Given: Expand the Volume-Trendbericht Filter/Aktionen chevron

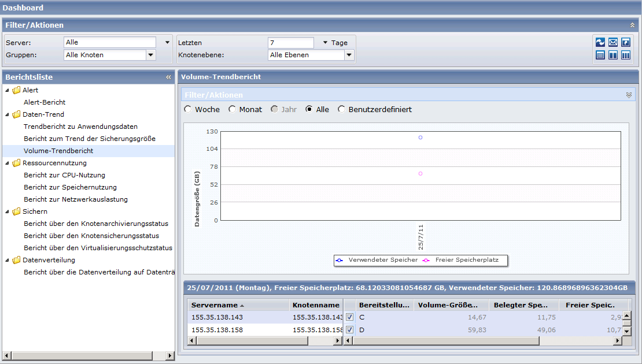Looking at the screenshot, I should click(x=629, y=95).
